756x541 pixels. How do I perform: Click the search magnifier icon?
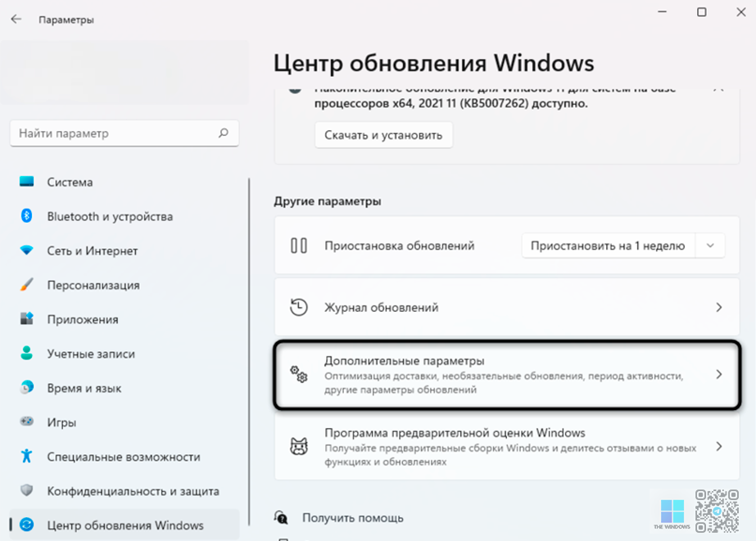[224, 133]
